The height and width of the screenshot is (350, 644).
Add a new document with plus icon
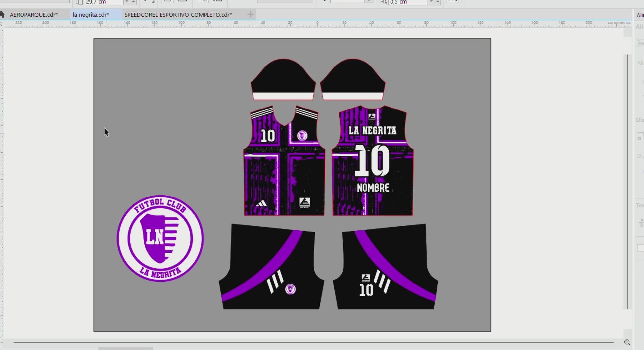pyautogui.click(x=251, y=14)
